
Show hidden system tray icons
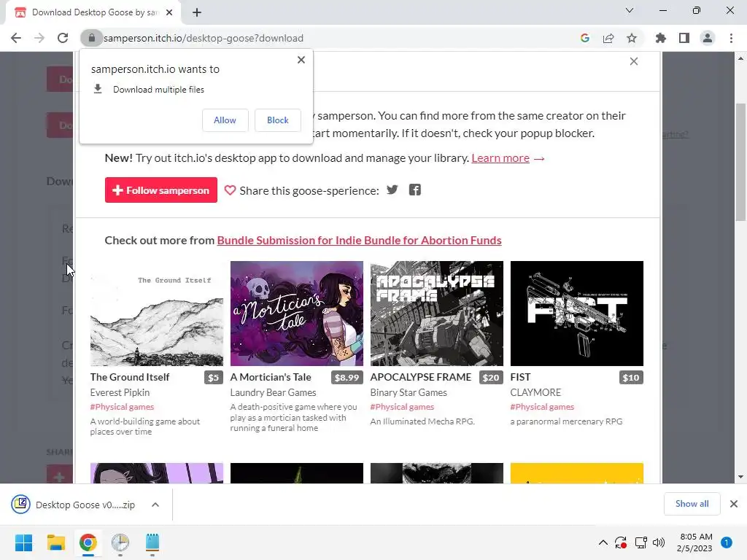[x=603, y=542]
